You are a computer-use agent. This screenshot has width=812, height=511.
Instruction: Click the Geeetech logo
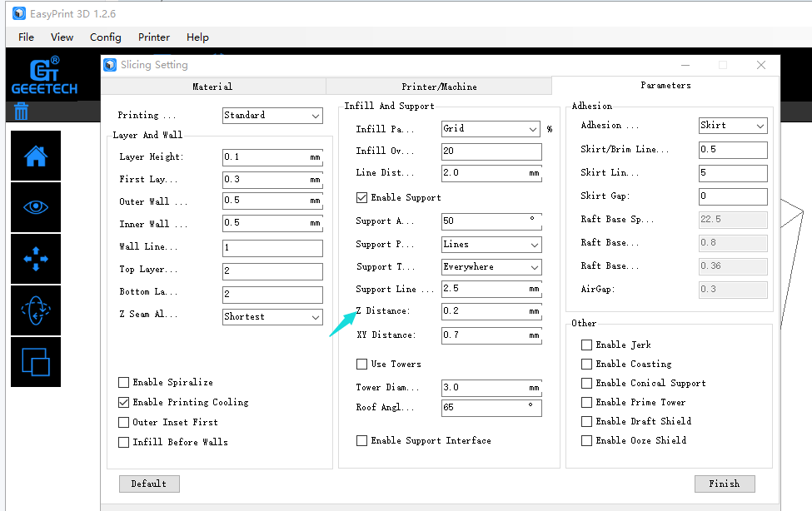coord(44,76)
